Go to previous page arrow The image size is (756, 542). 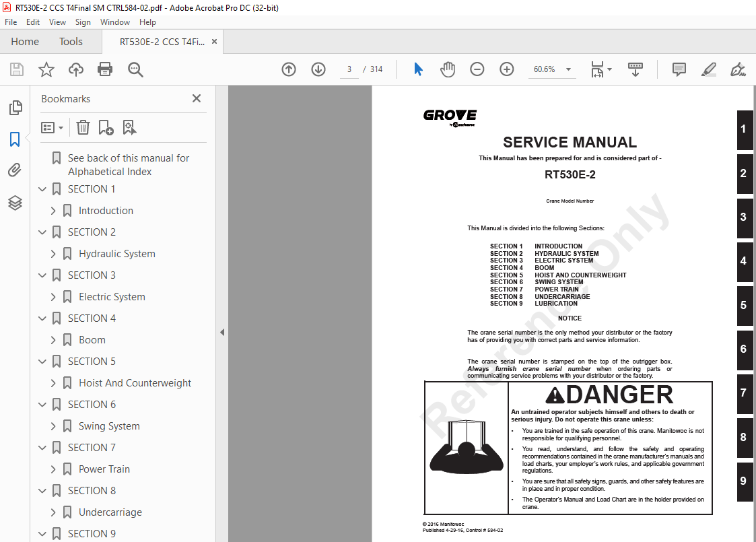289,69
